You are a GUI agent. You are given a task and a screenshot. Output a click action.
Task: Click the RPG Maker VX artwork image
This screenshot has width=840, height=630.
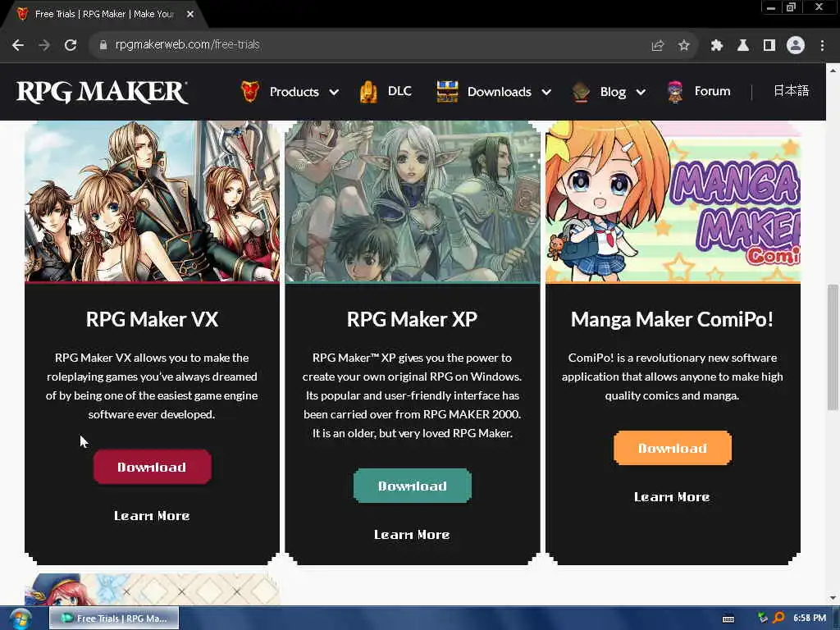click(152, 201)
